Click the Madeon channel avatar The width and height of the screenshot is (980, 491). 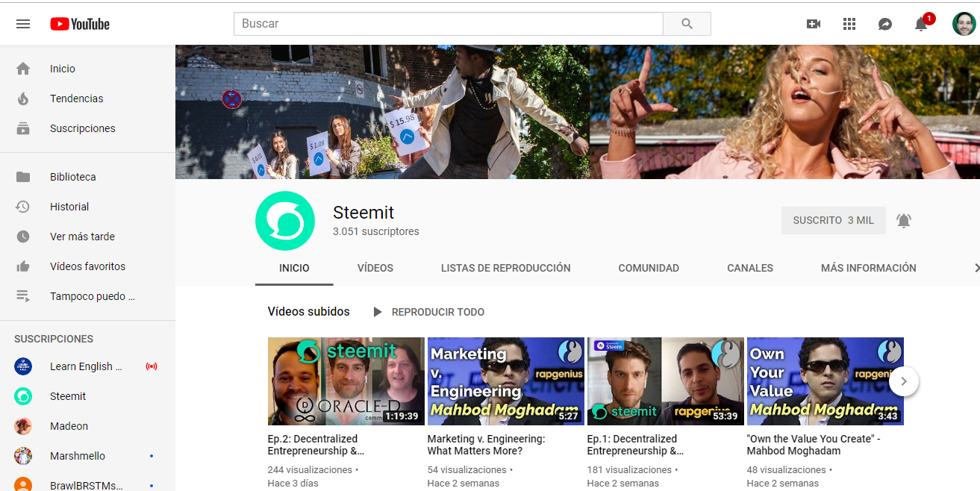(23, 426)
